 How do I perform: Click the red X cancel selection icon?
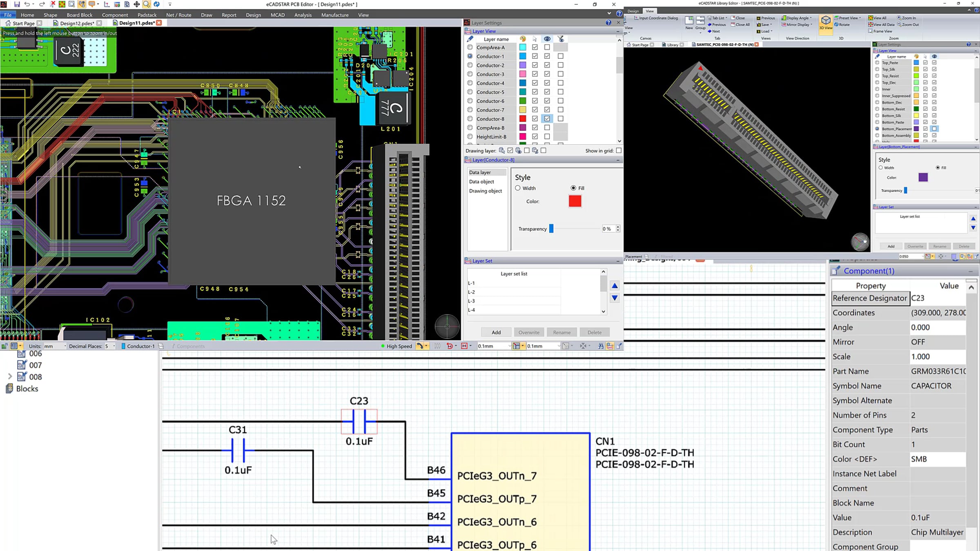(53, 4)
